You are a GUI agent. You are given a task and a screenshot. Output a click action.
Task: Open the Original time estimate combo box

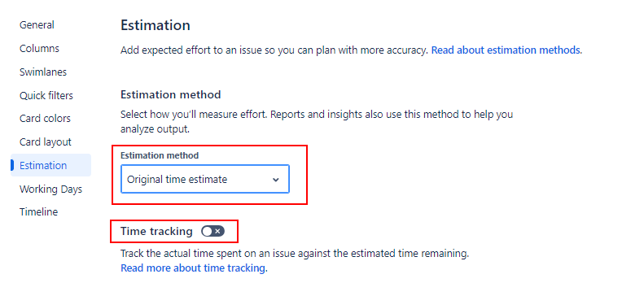pos(205,179)
